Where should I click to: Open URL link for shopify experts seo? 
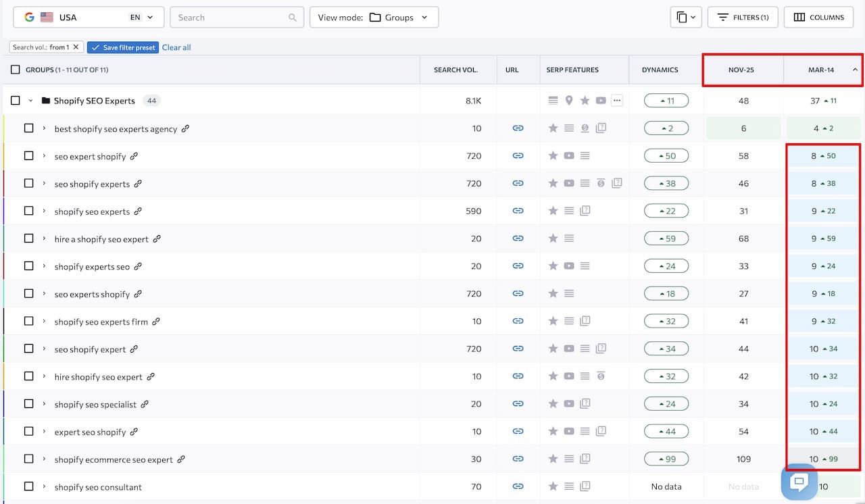pyautogui.click(x=518, y=266)
